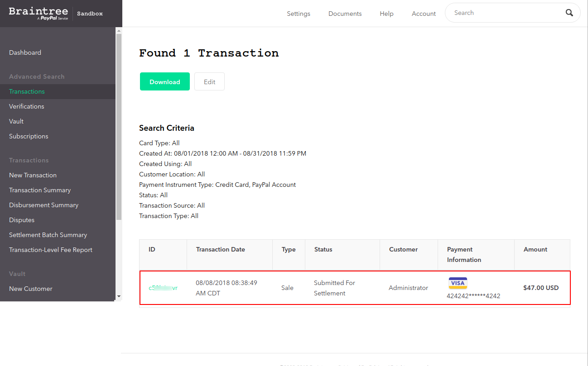This screenshot has height=366, width=588.
Task: Open the Account menu
Action: point(424,14)
